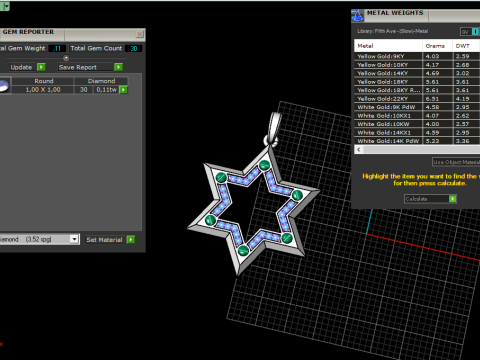Click the 1,00 X 1,00 gem size cell
This screenshot has width=480, height=360.
point(43,90)
